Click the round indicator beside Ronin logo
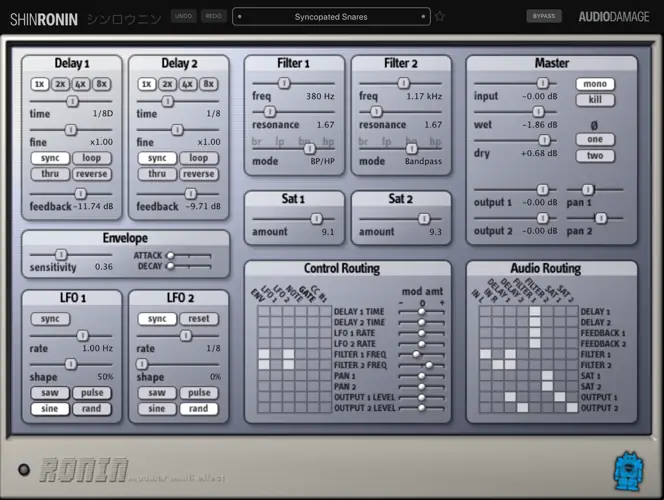 tap(24, 470)
